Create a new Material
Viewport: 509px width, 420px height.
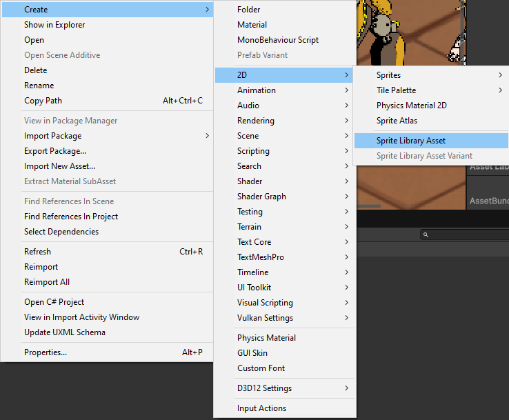pos(252,25)
